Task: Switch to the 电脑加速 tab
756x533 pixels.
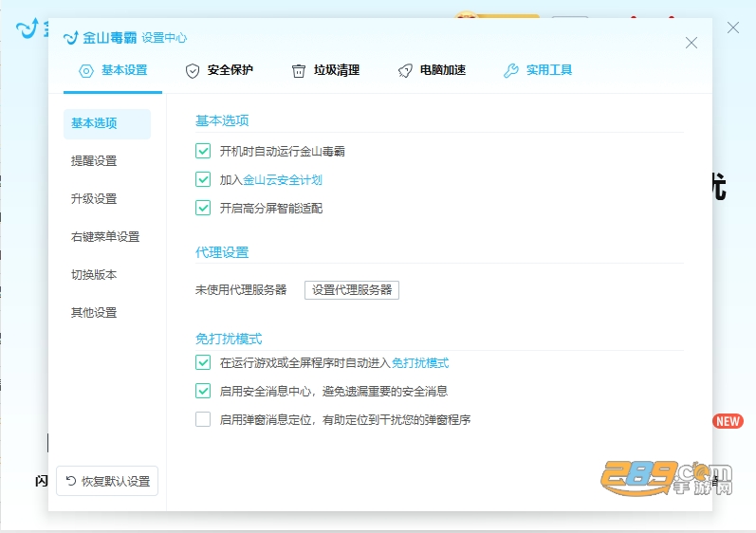Action: pos(432,70)
